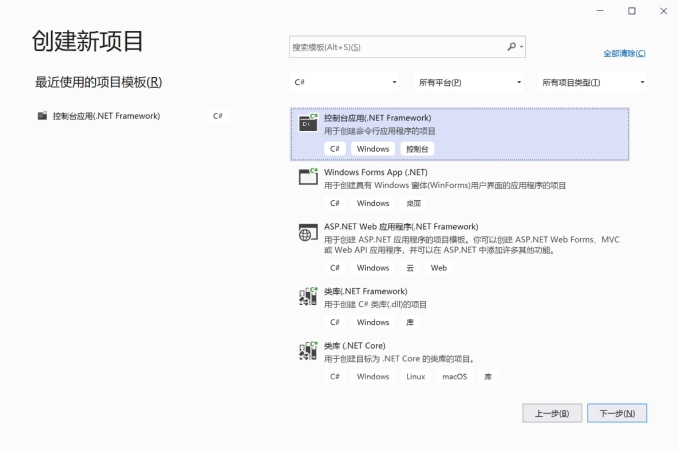Screen dimensions: 679x451
Task: Select Windows Forms App (.NET) title
Action: [x=375, y=172]
